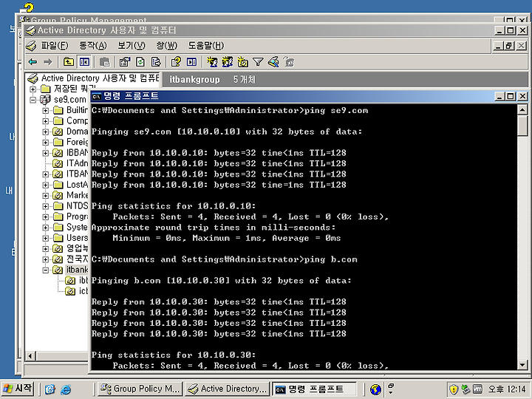Click the Add to group toolbar icon

pos(289,62)
